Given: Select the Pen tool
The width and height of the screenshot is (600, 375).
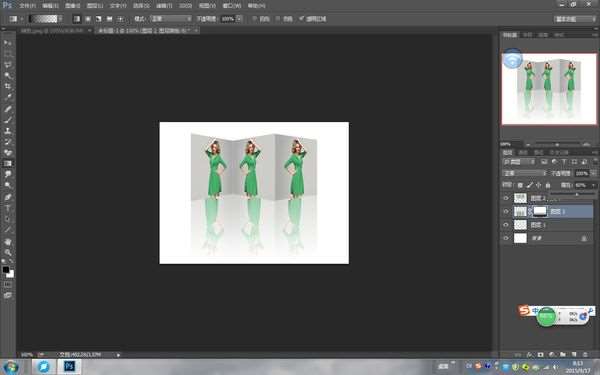Looking at the screenshot, I should click(8, 197).
